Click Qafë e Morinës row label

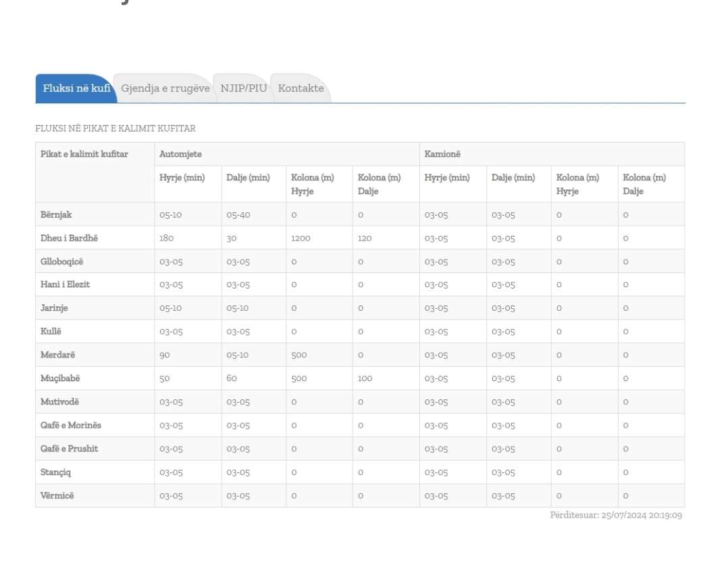(x=70, y=425)
